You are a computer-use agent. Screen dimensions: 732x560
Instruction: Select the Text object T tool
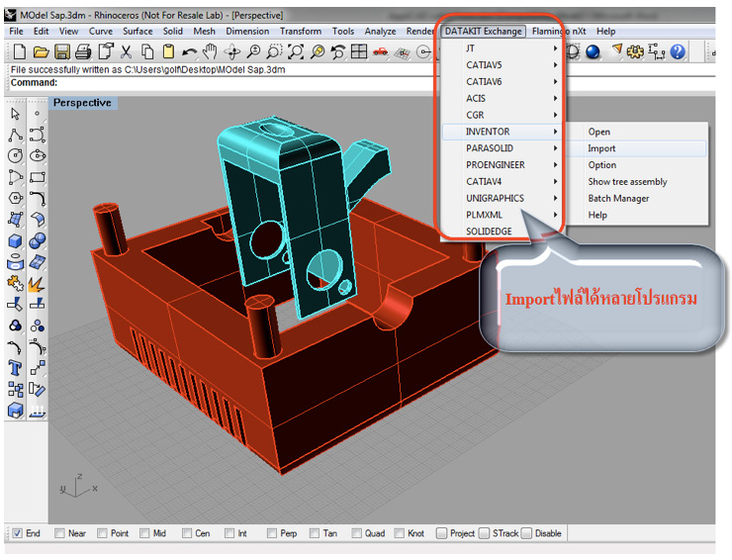[15, 368]
